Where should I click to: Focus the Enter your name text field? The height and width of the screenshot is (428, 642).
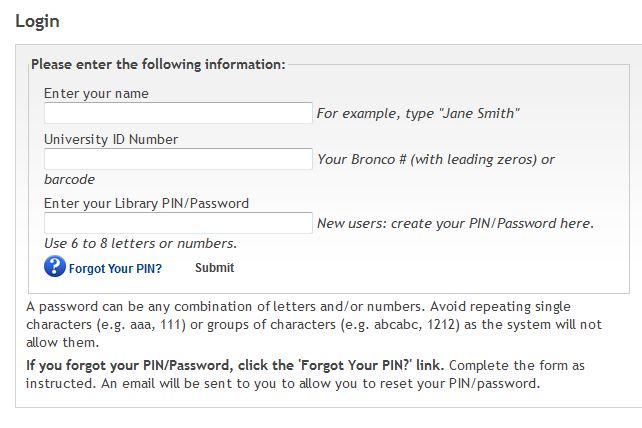[178, 113]
